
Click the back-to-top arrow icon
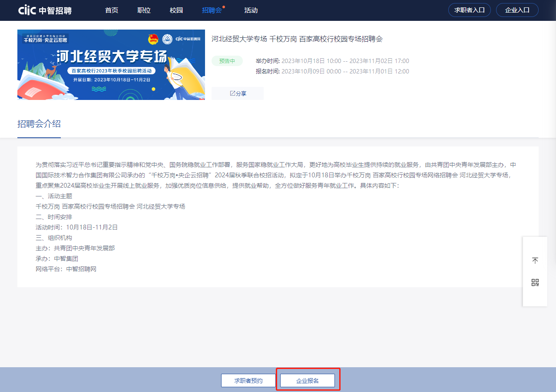coord(535,260)
